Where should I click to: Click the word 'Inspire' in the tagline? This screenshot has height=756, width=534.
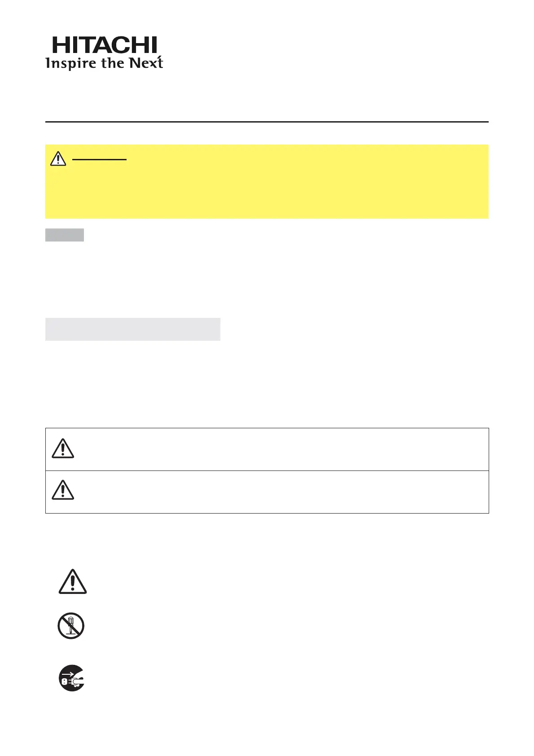[71, 63]
